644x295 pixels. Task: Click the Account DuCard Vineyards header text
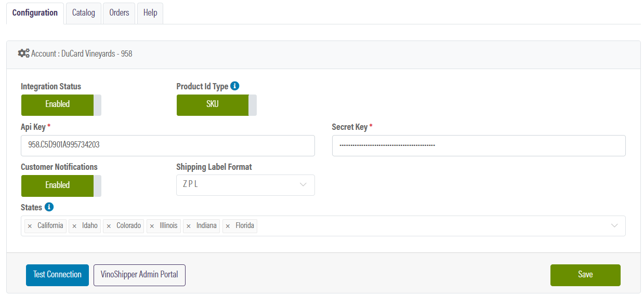click(x=82, y=53)
